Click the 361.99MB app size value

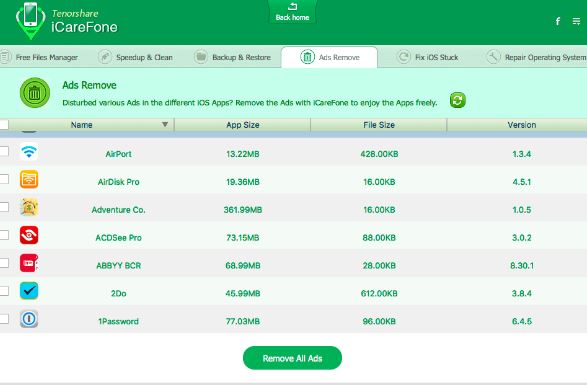click(243, 210)
